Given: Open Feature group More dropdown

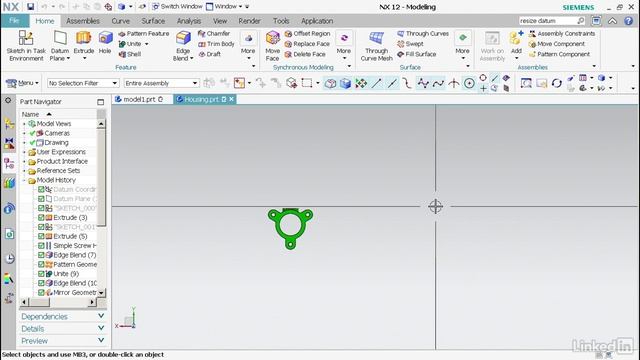Looking at the screenshot, I should point(248,46).
